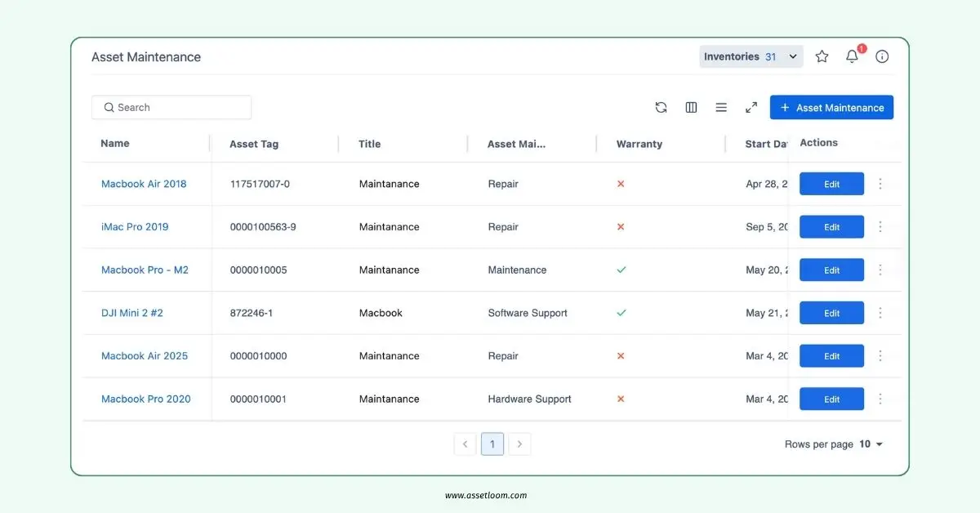Open iMac Pro 2019 link
Image resolution: width=980 pixels, height=513 pixels.
click(135, 227)
